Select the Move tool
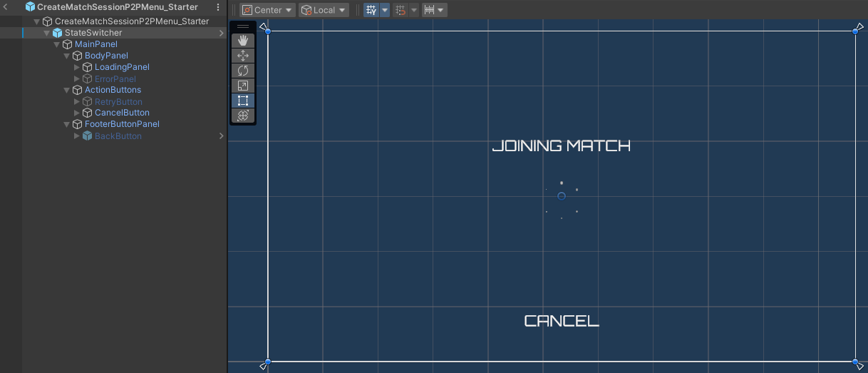Image resolution: width=868 pixels, height=373 pixels. [x=243, y=56]
